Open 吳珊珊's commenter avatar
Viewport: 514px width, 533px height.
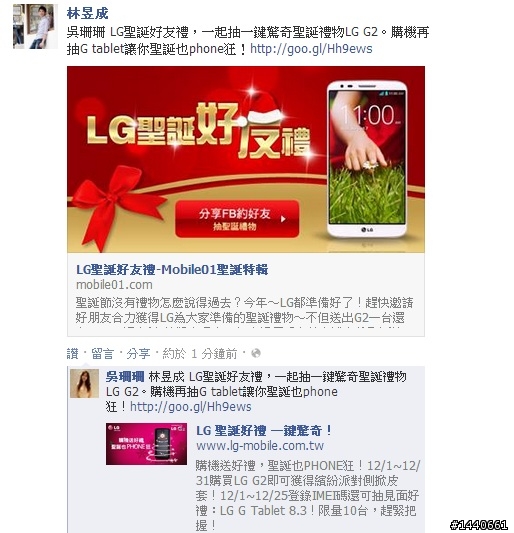pyautogui.click(x=84, y=383)
